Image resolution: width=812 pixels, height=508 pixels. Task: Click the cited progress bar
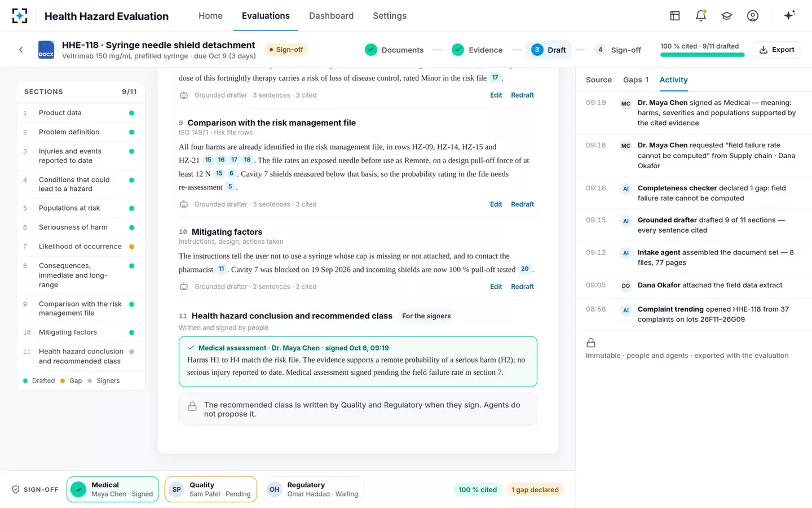(x=702, y=55)
